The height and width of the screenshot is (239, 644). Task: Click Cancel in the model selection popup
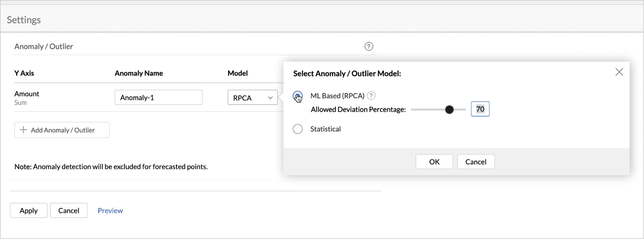476,162
